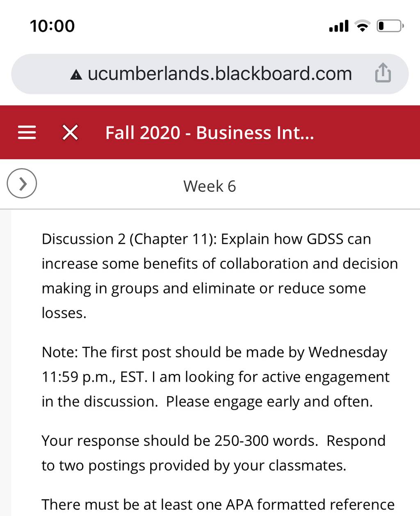Tap the ucumberlands.blackboard.com address bar

pyautogui.click(x=210, y=74)
